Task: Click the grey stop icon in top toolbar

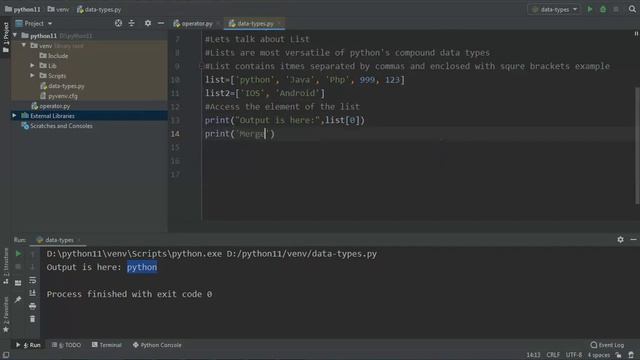Action: pyautogui.click(x=616, y=9)
